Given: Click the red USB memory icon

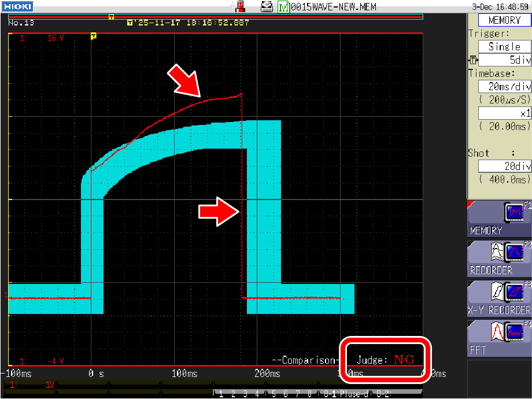Looking at the screenshot, I should tap(241, 7).
